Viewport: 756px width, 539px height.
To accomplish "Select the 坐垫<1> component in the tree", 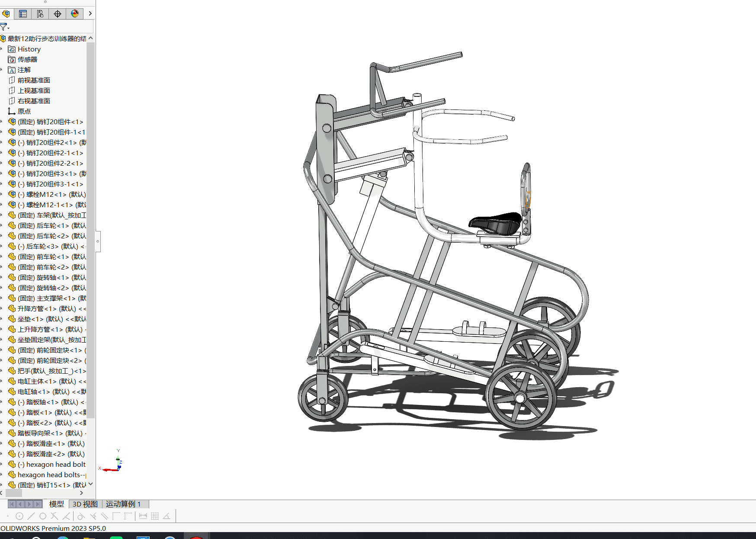I will tap(30, 319).
